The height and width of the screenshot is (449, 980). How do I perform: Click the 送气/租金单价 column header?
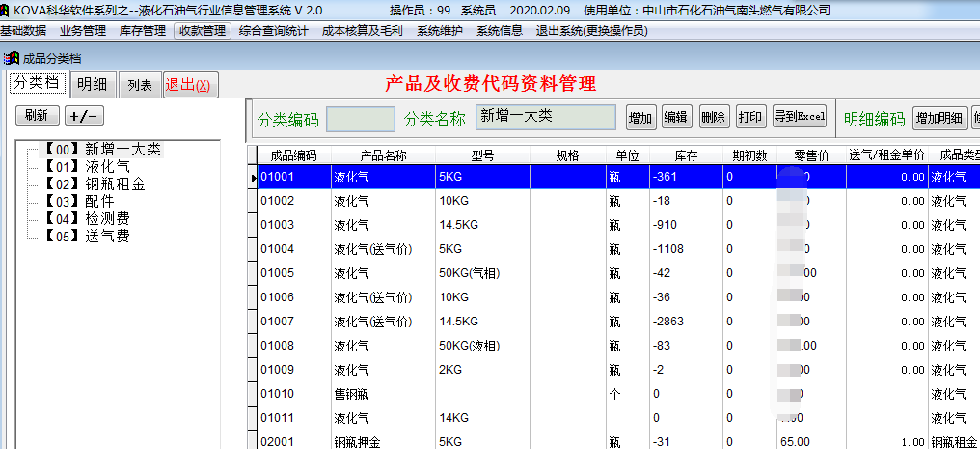pyautogui.click(x=886, y=155)
